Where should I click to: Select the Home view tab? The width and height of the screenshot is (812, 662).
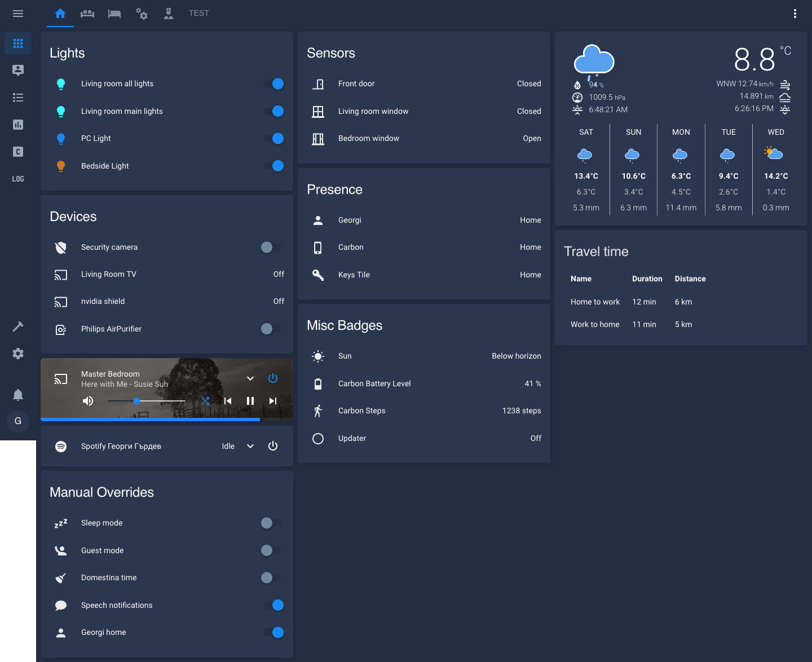click(60, 14)
